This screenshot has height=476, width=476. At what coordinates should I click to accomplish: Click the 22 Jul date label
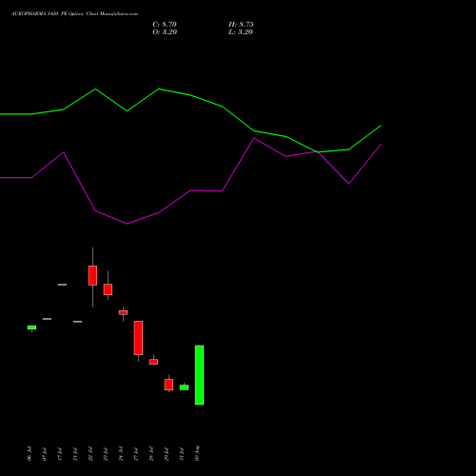[x=90, y=454]
